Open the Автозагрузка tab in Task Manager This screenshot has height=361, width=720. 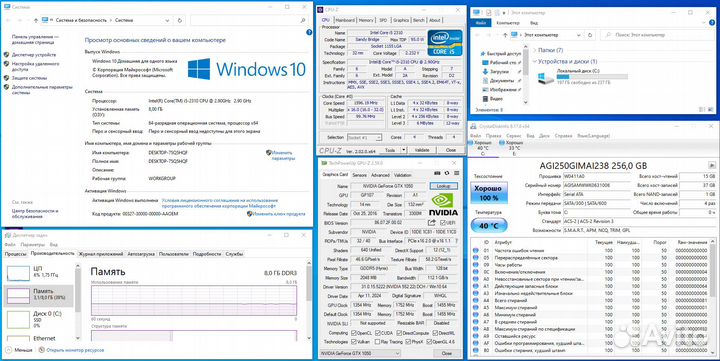[x=141, y=254]
